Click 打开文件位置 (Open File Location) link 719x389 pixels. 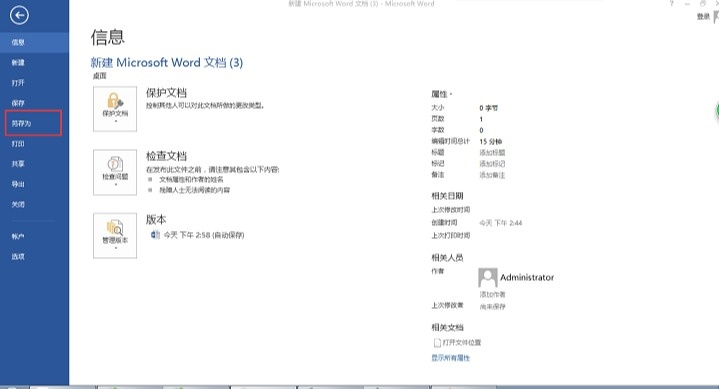click(462, 343)
